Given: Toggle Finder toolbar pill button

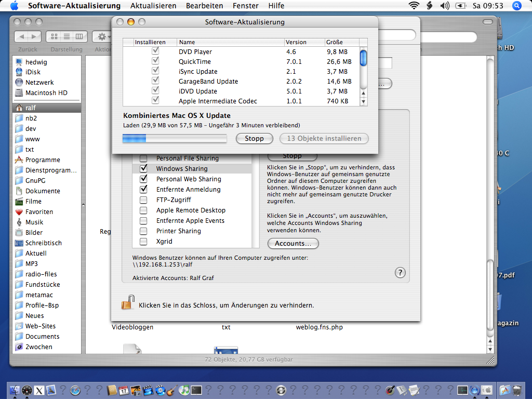Looking at the screenshot, I should coord(488,22).
